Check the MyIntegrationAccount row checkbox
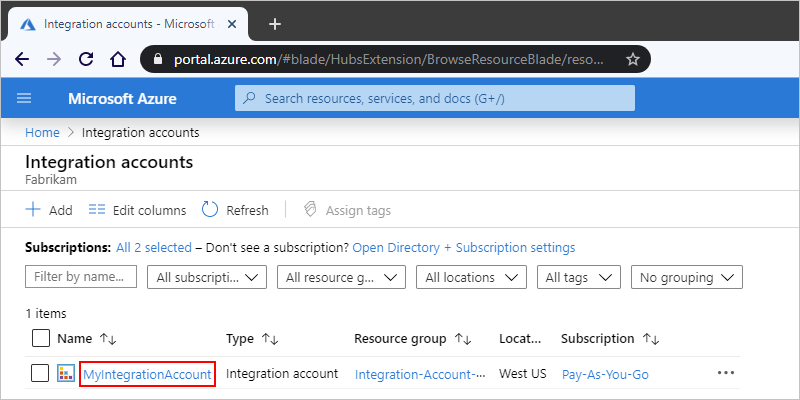800x400 pixels. click(x=40, y=374)
